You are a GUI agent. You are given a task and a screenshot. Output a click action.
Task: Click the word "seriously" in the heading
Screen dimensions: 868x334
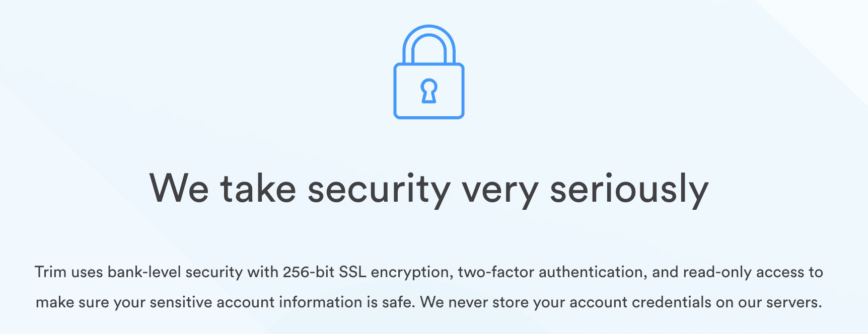(629, 190)
